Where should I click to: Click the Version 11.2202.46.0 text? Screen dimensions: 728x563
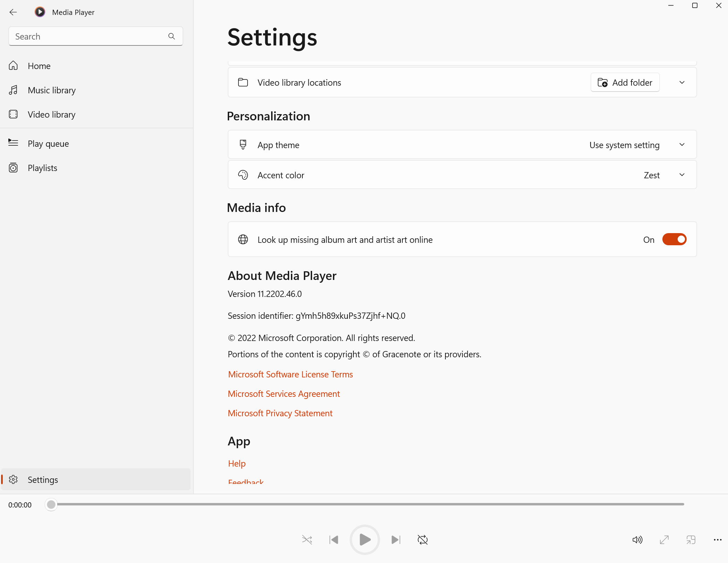pyautogui.click(x=265, y=294)
